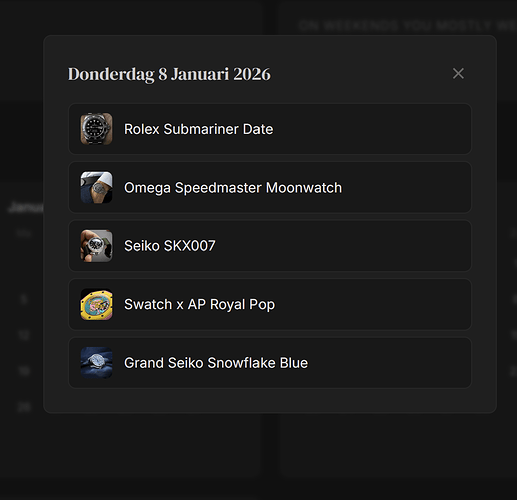Dismiss dialog via dimmed backdrop below it
The image size is (517, 500).
[x=258, y=457]
